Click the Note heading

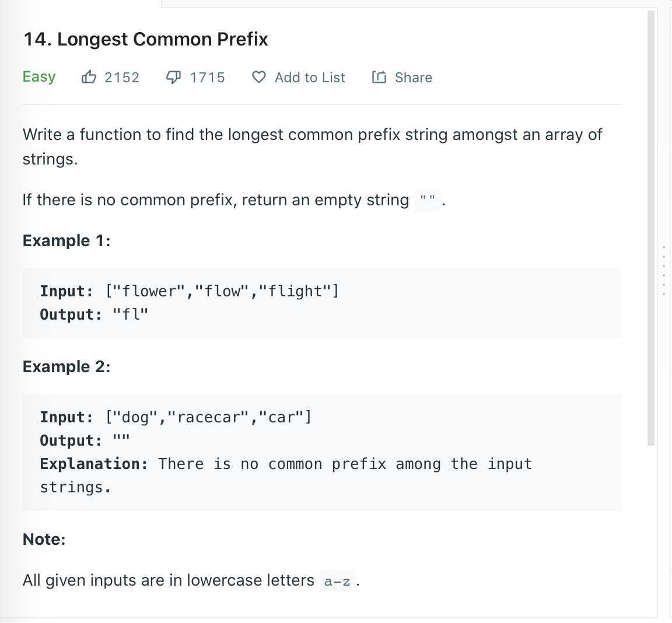(x=44, y=540)
